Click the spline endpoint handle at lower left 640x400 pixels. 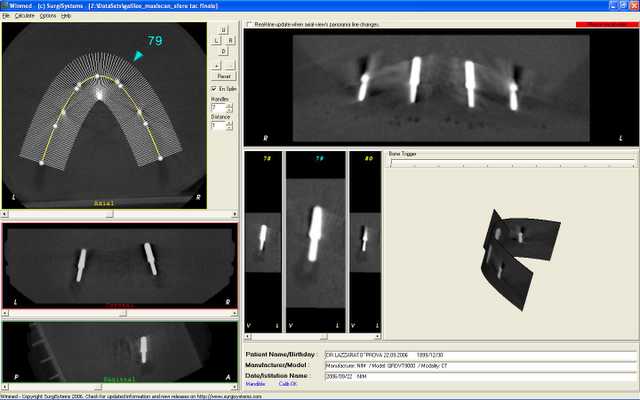point(41,163)
